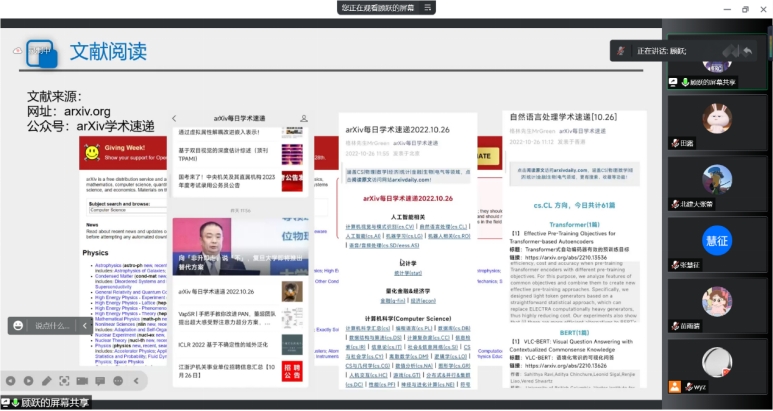This screenshot has width=773, height=411.
Task: Click the profile icon in arXiv每日学术速递 header
Action: (x=303, y=118)
